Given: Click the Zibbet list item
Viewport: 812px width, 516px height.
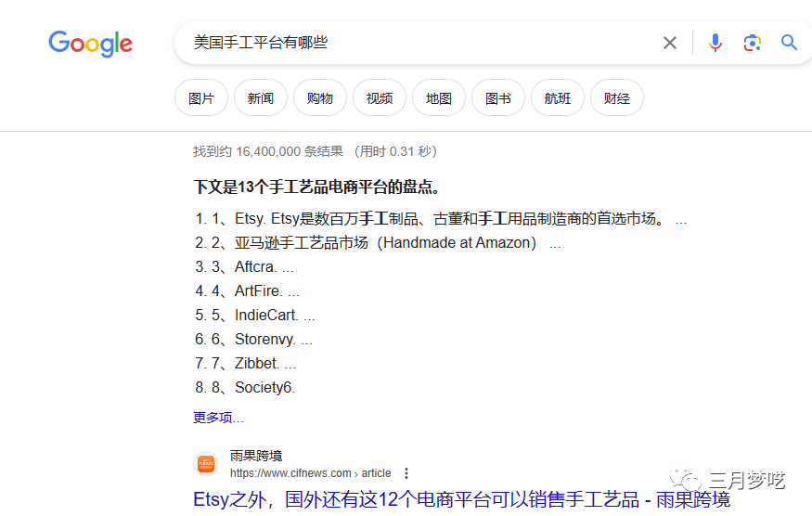Looking at the screenshot, I should click(x=246, y=363).
